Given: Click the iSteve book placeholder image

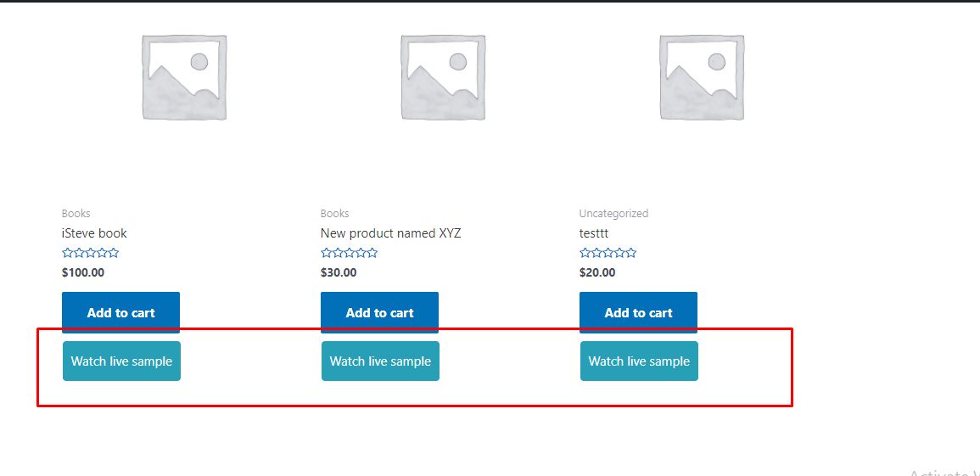Looking at the screenshot, I should [184, 77].
